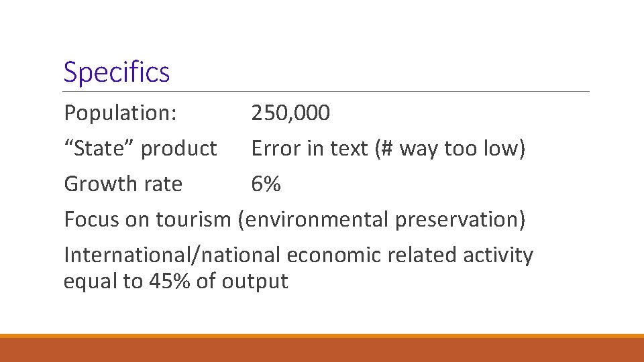Click the orange-brown footer bar
The image size is (644, 362).
coord(322,349)
